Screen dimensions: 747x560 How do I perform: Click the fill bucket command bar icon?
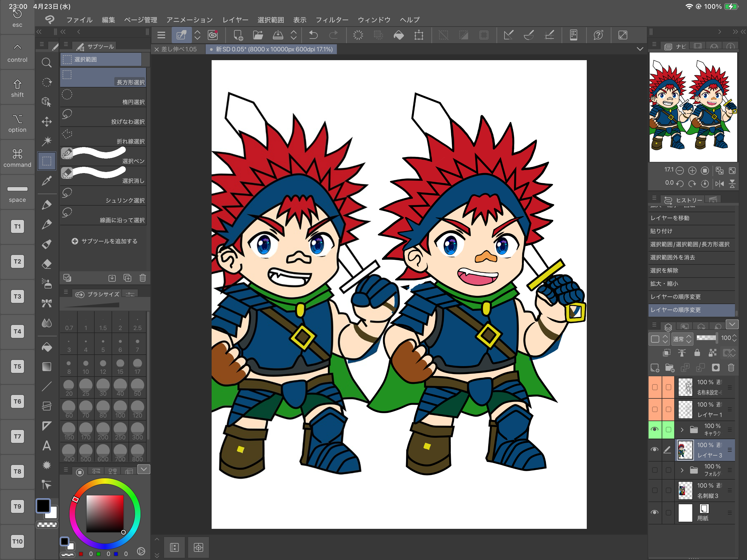(x=399, y=35)
